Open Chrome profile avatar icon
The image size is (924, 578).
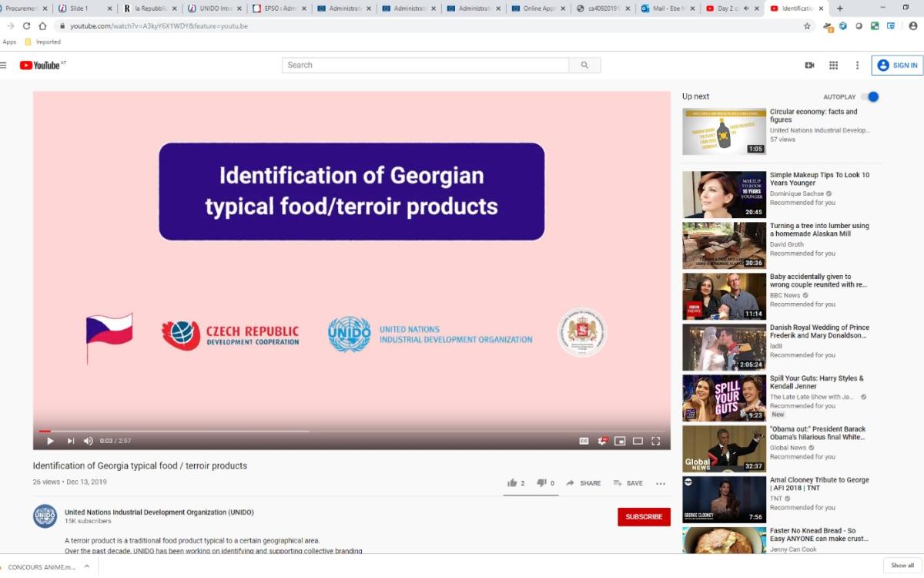[913, 25]
